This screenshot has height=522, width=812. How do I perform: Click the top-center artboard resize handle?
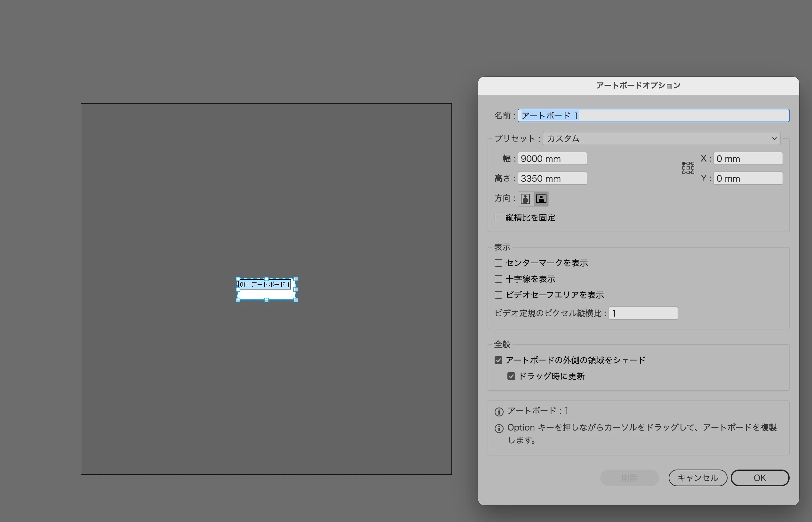point(267,279)
